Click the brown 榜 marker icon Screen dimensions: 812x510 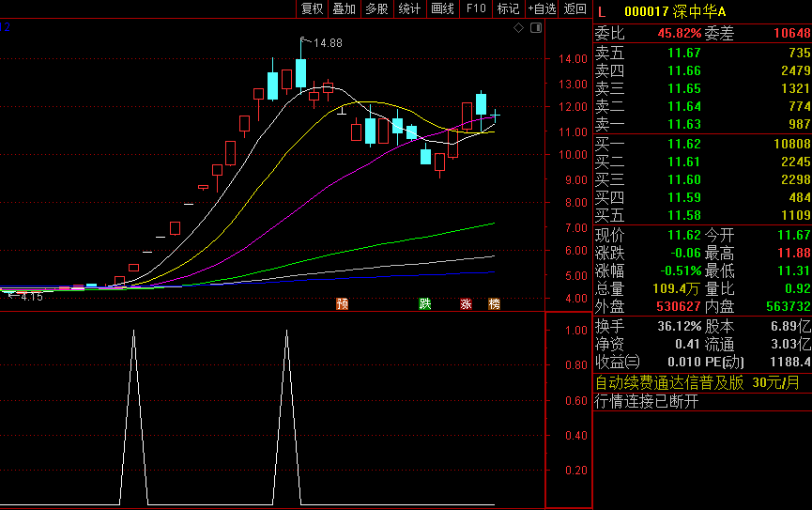494,304
